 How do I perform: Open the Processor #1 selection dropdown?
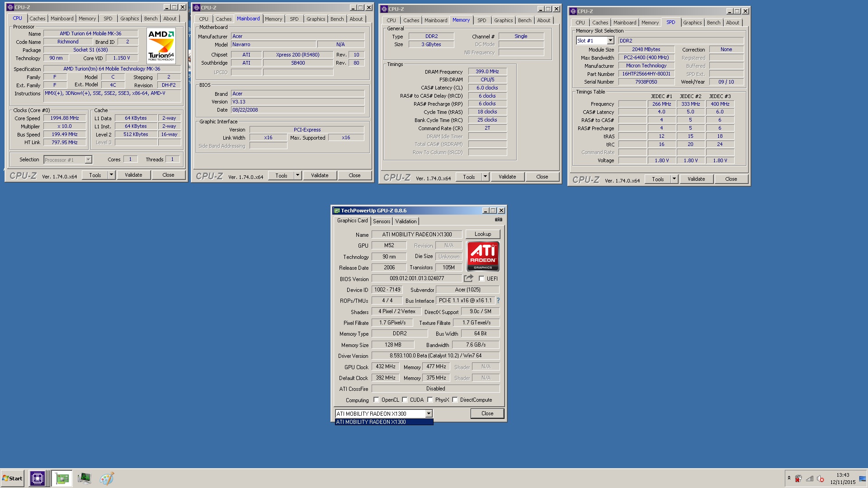point(88,160)
